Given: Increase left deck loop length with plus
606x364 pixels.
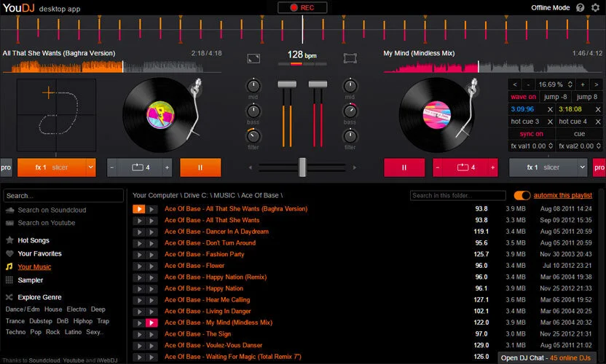Looking at the screenshot, I should (x=167, y=167).
